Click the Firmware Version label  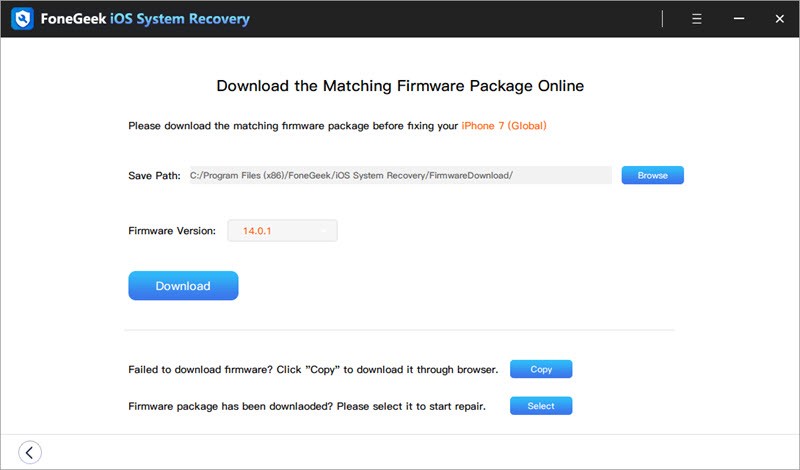pyautogui.click(x=172, y=231)
